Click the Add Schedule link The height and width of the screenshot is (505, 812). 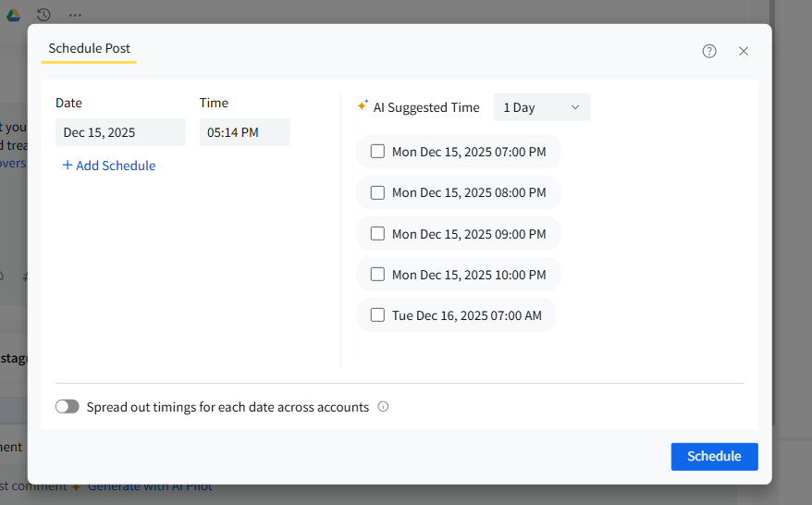coord(109,166)
